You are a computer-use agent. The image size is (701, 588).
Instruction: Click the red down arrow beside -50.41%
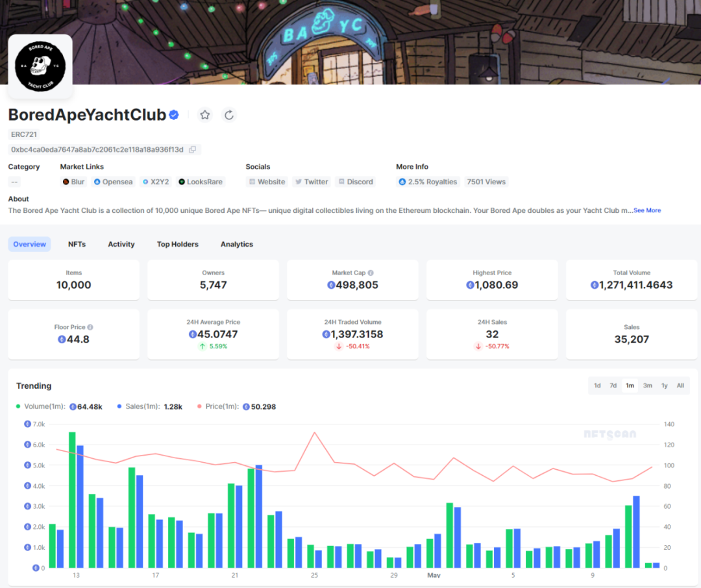pyautogui.click(x=339, y=346)
